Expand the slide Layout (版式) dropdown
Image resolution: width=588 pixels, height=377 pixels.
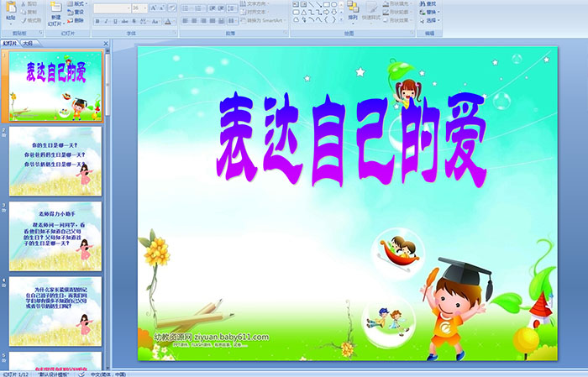(x=77, y=3)
